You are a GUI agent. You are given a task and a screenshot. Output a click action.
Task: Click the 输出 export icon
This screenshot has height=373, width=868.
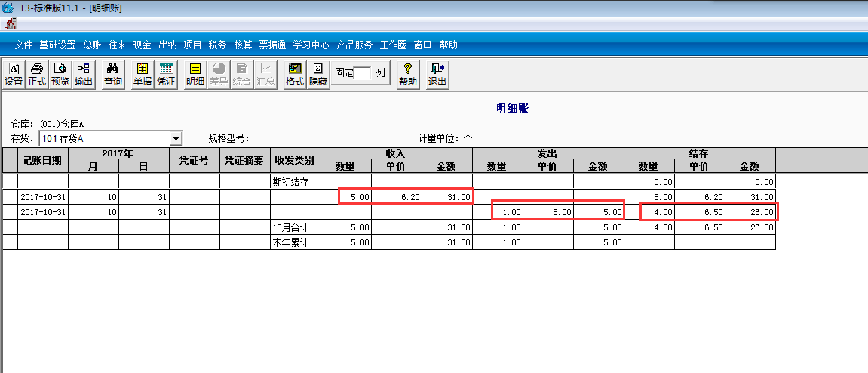tap(84, 75)
